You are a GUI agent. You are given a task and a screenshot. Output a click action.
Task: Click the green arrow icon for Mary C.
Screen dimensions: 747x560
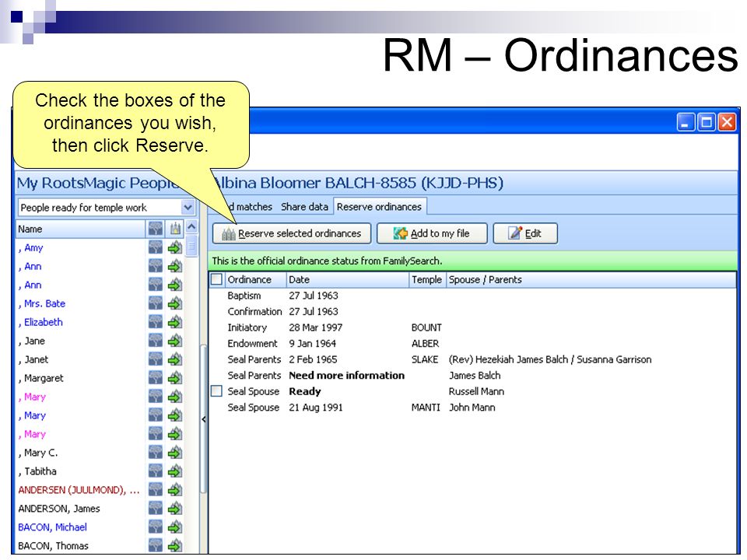tap(175, 453)
